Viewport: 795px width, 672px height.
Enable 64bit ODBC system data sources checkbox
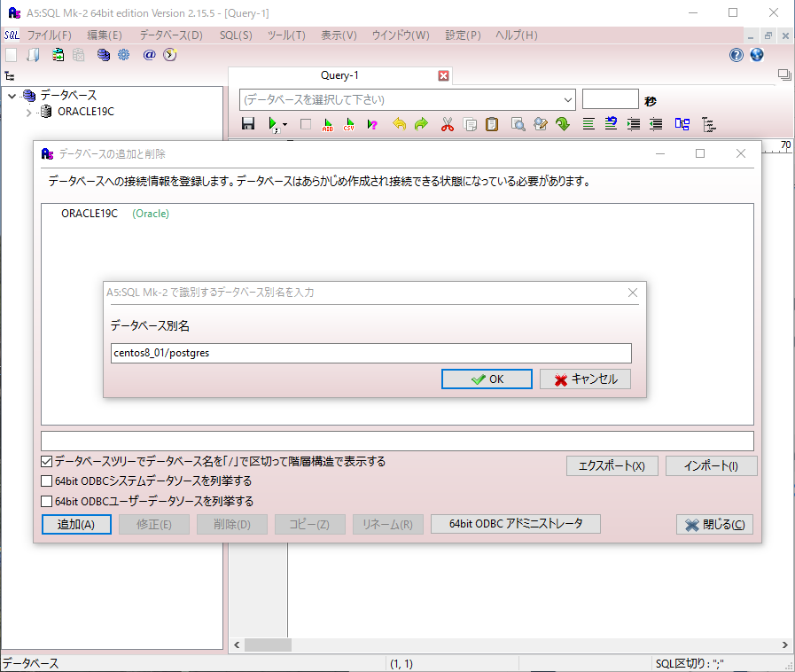(47, 481)
